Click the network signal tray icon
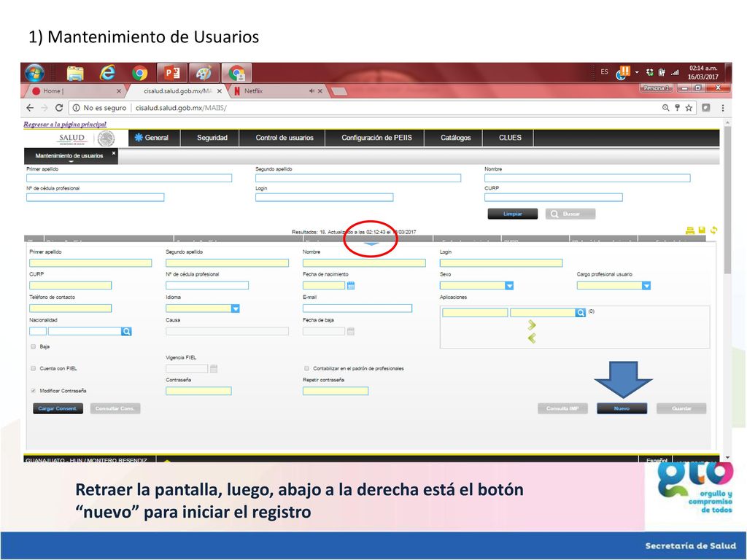This screenshot has width=747, height=560. pos(675,72)
